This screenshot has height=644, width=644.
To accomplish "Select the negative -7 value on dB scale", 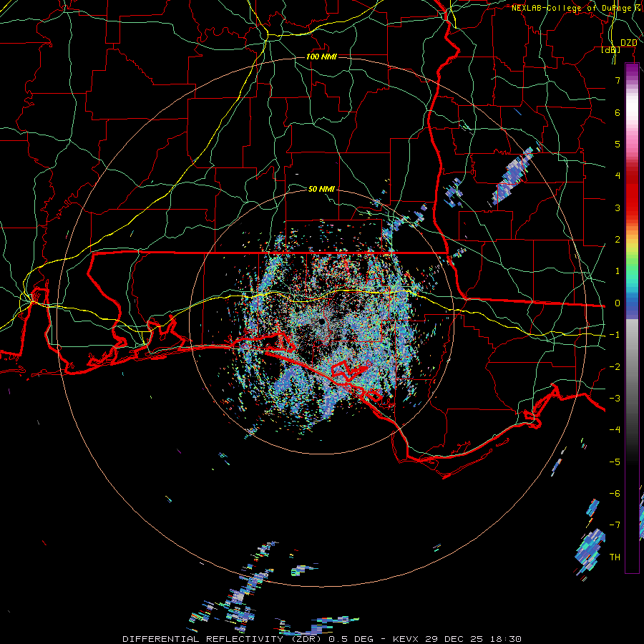I will coord(615,525).
